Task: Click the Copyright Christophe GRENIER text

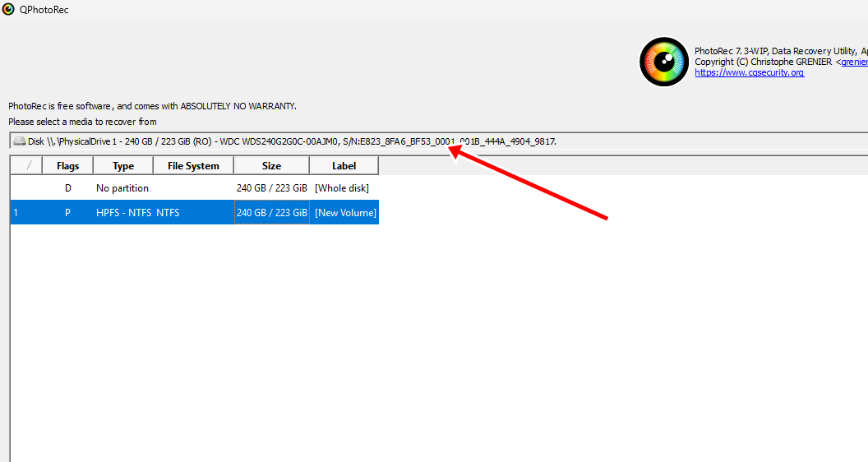Action: click(764, 62)
